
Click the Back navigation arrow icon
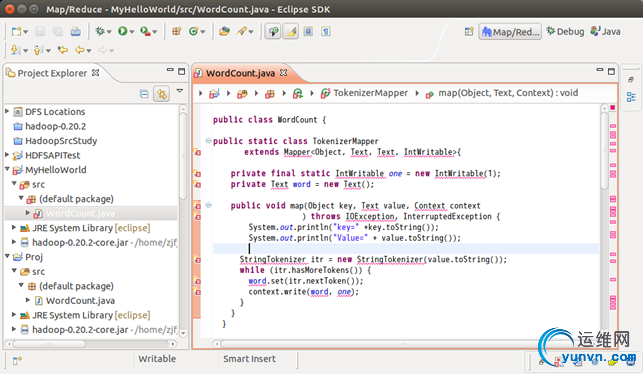[80, 50]
